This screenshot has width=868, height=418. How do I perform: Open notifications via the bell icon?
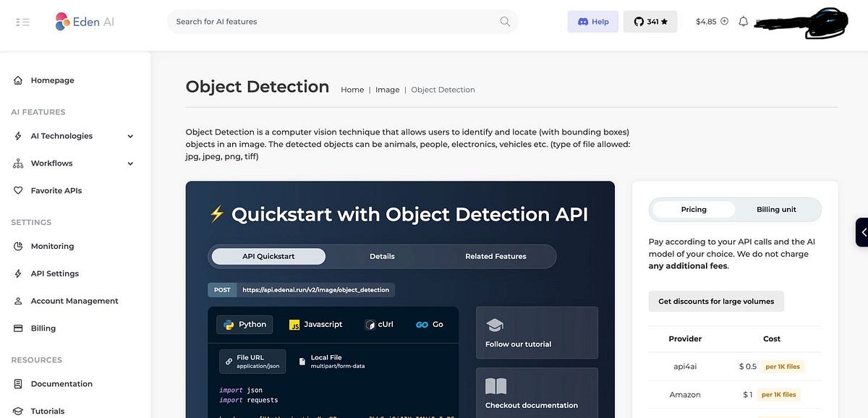[743, 20]
